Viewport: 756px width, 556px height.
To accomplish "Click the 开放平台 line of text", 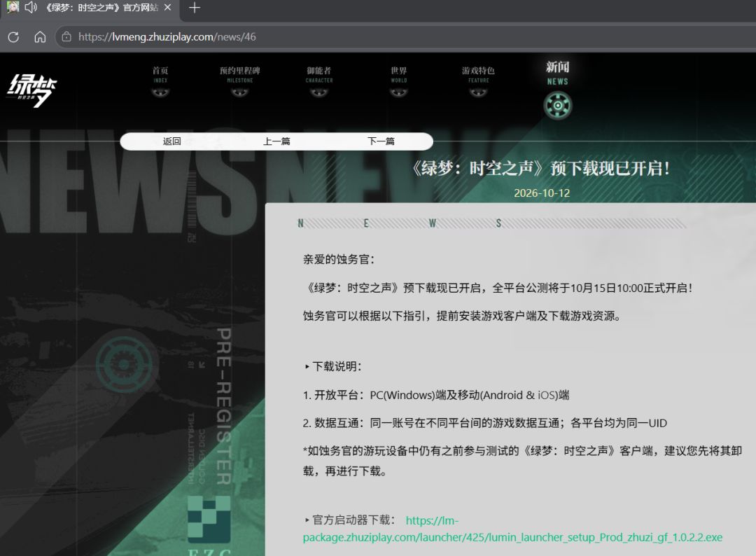I will [436, 395].
